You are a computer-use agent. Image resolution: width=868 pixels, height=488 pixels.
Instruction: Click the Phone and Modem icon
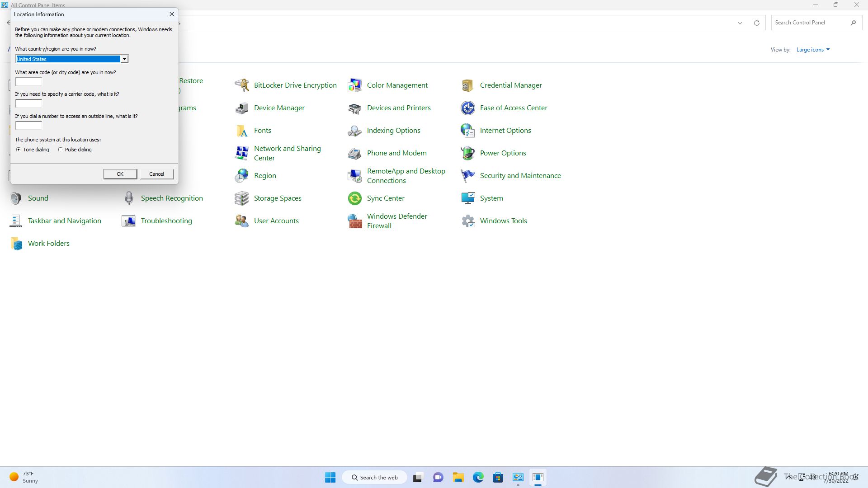[355, 153]
